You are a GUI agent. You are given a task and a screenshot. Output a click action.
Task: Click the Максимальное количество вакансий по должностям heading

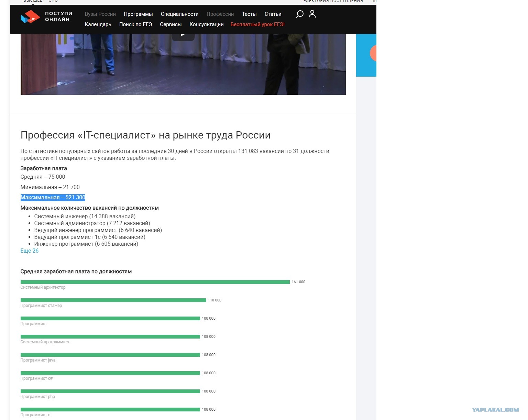tap(90, 208)
